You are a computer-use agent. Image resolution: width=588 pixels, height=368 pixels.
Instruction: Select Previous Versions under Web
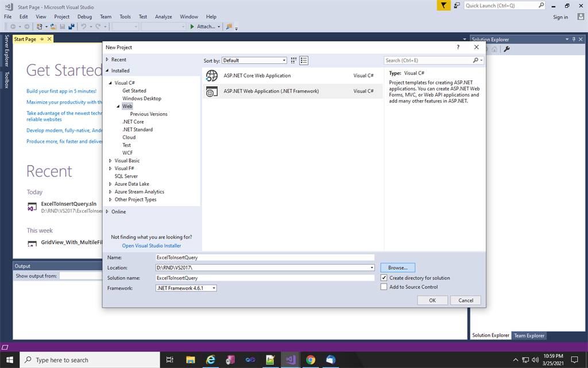click(x=149, y=114)
